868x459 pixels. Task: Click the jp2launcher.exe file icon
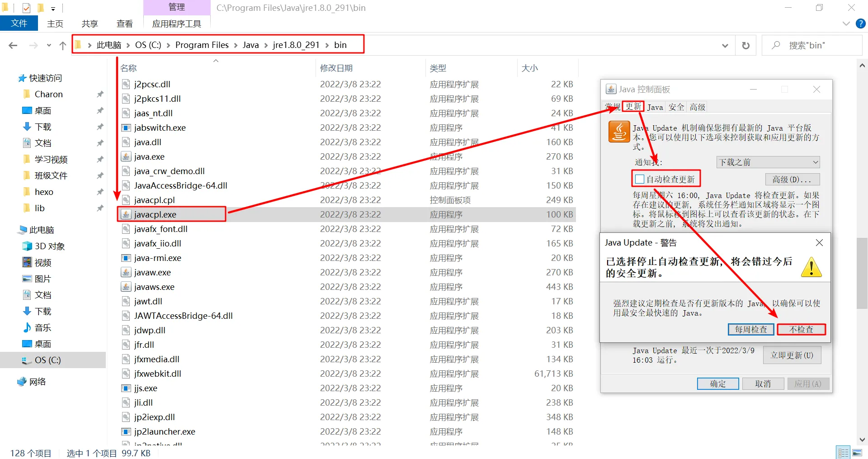point(126,431)
